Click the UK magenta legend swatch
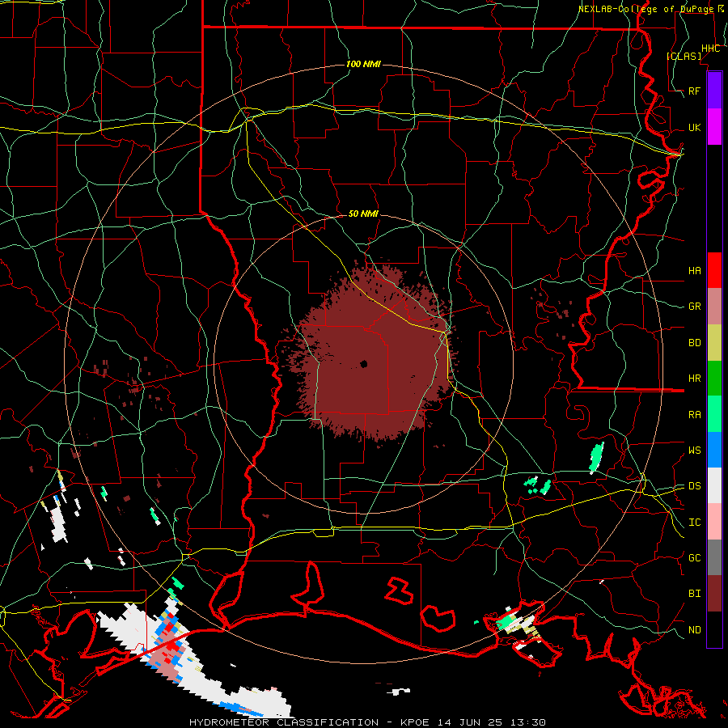 [714, 127]
